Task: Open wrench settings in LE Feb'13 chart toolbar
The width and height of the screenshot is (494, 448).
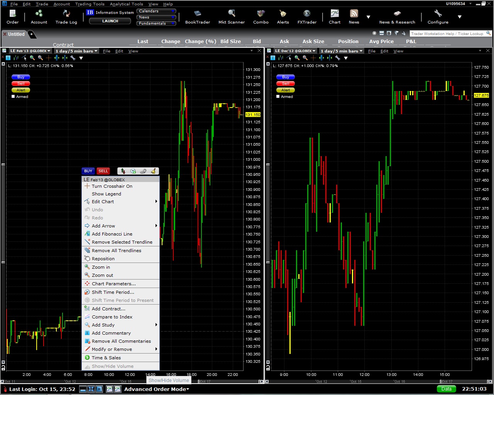Action: pyautogui.click(x=73, y=58)
